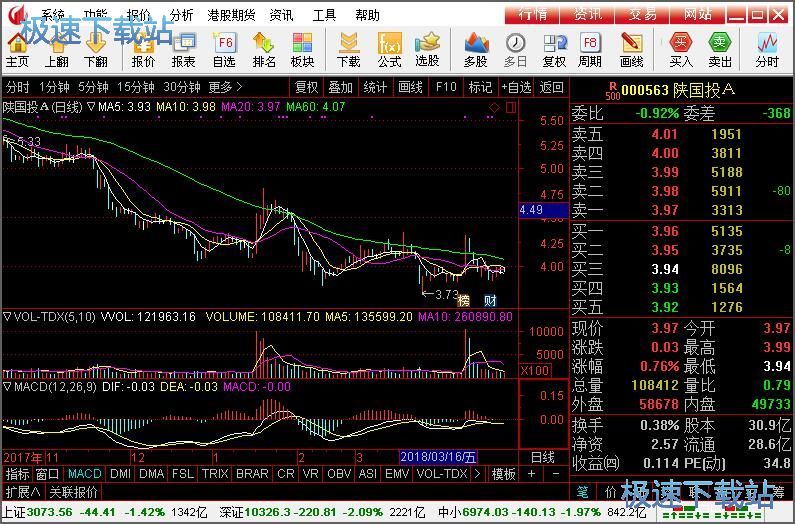Toggle the 标记 mark option
This screenshot has height=524, width=795.
(x=480, y=87)
